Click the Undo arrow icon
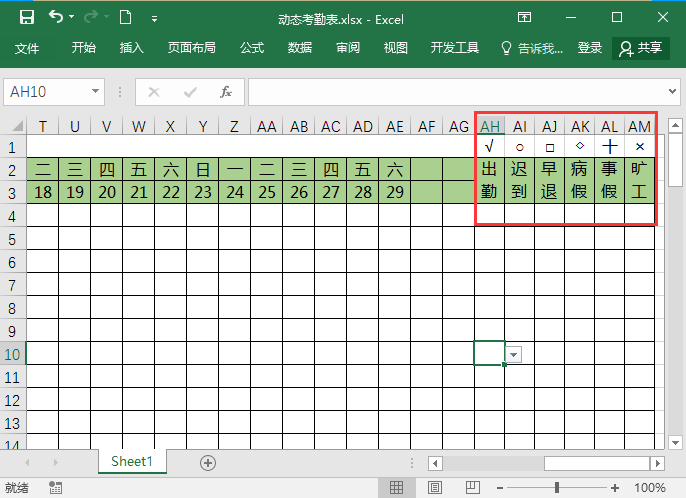 coord(56,17)
